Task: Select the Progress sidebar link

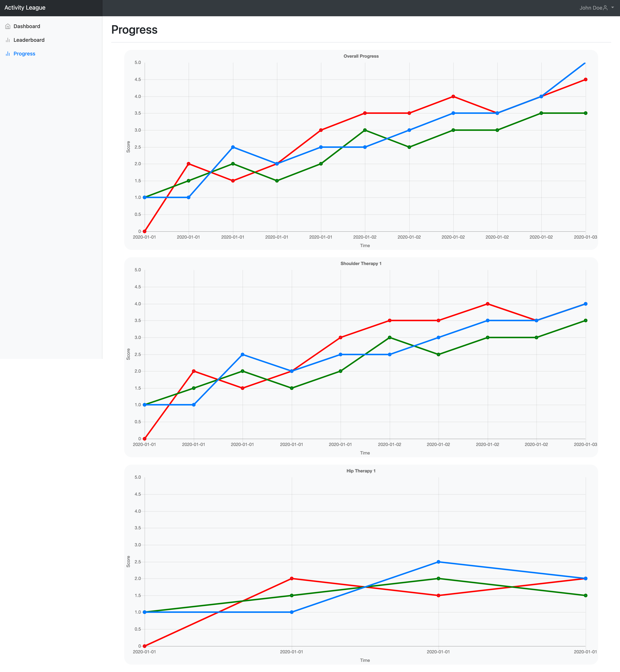Action: coord(24,54)
